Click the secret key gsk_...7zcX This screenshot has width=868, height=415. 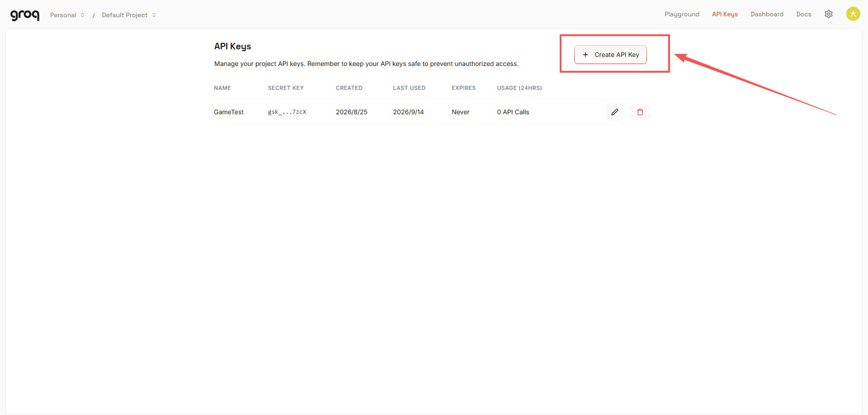click(x=287, y=112)
